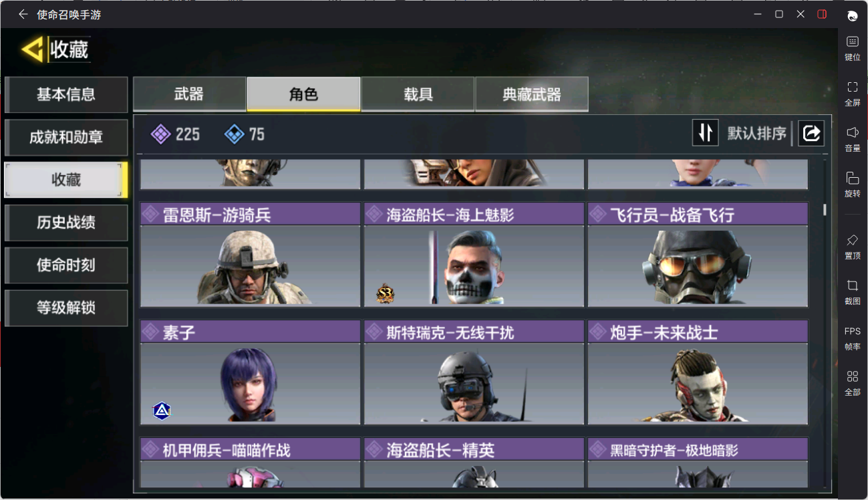Open the 键位 keyboard mapping icon

pos(853,48)
